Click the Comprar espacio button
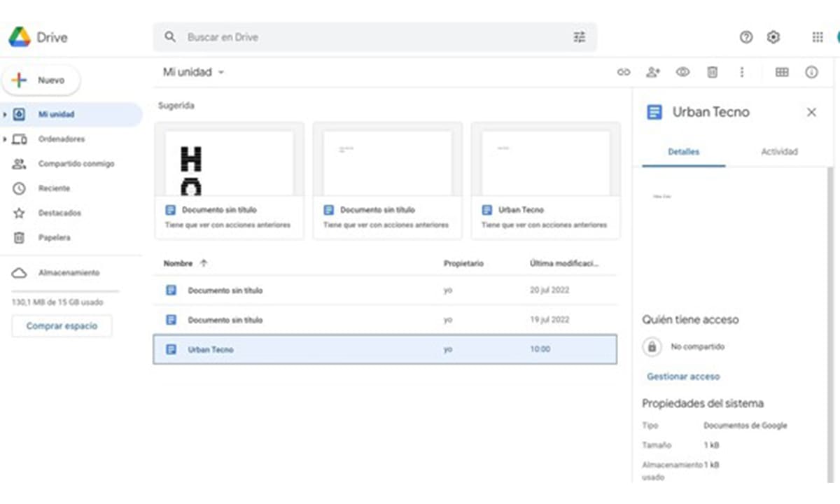The height and width of the screenshot is (504, 840). pos(62,326)
